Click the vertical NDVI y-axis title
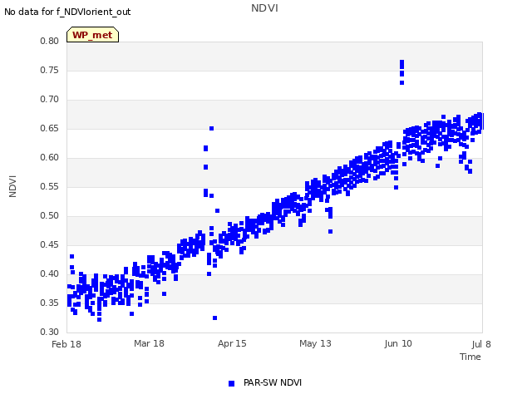Screen dimensions: 532x399 [x=12, y=186]
